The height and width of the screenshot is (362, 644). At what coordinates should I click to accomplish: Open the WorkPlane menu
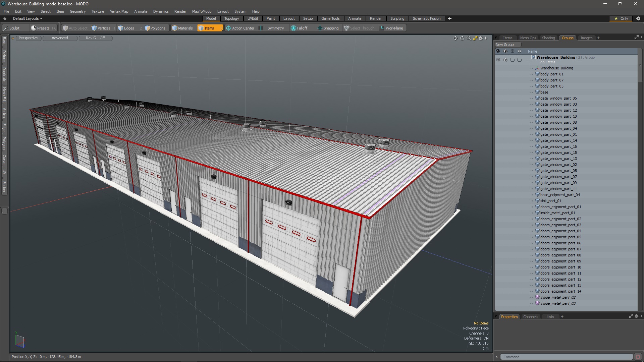click(x=391, y=28)
